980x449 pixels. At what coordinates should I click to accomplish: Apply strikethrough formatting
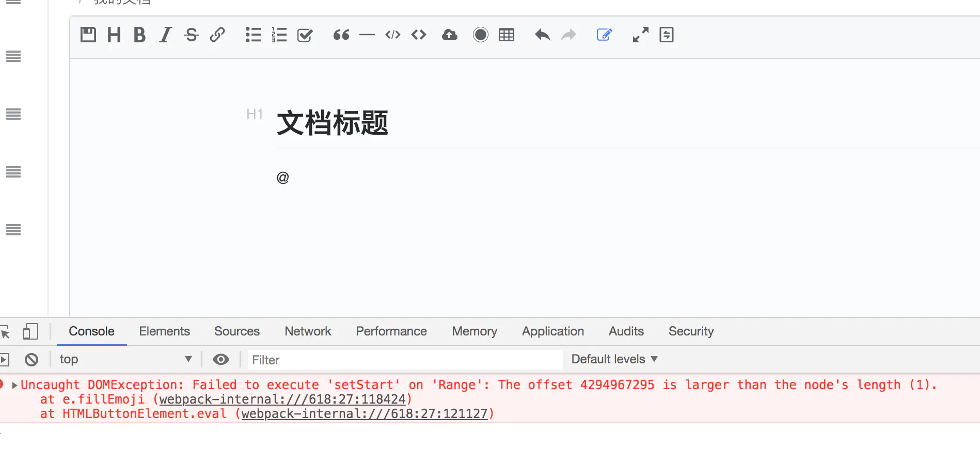click(x=192, y=35)
